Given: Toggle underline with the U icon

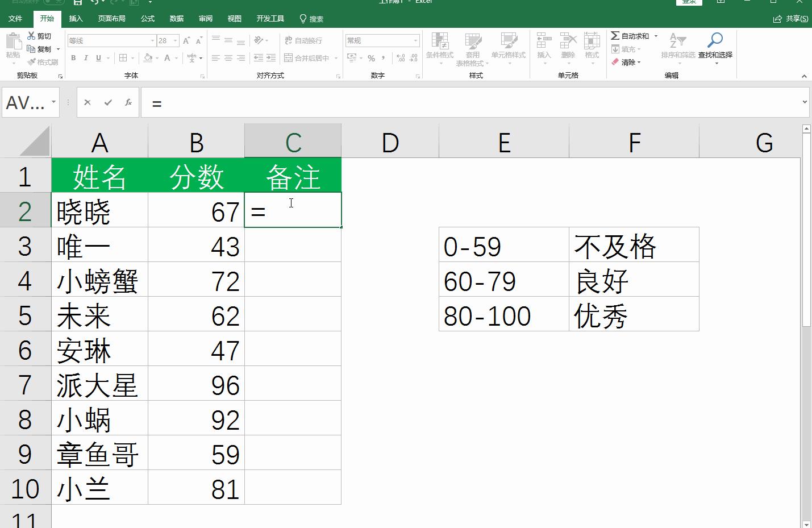Looking at the screenshot, I should tap(98, 57).
